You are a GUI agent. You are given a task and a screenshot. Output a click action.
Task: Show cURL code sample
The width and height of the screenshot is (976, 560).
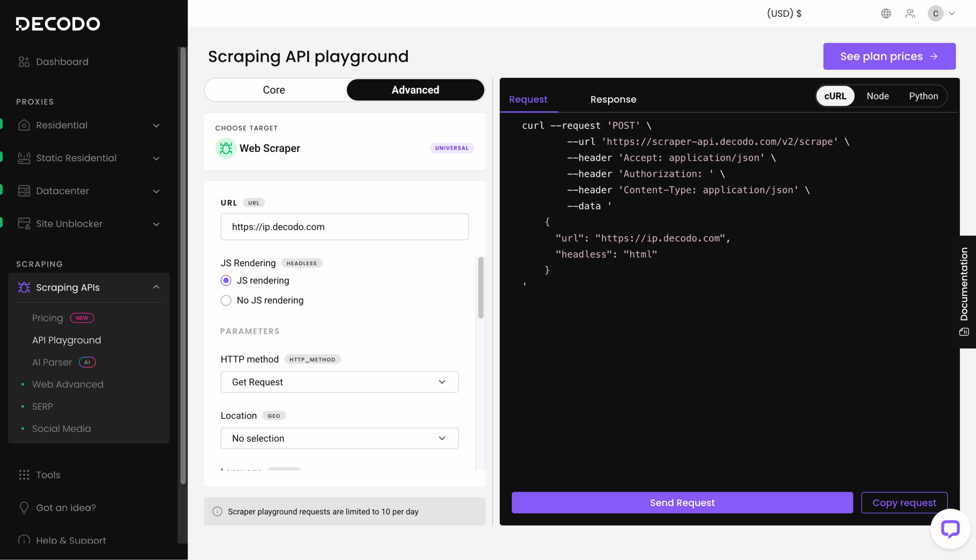[x=835, y=96]
